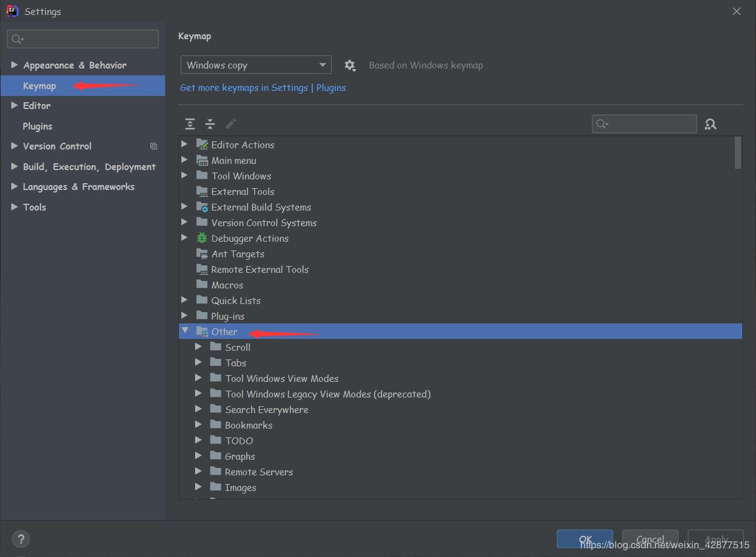The width and height of the screenshot is (756, 557).
Task: Select Tool Windows View Modes row
Action: [x=460, y=378]
